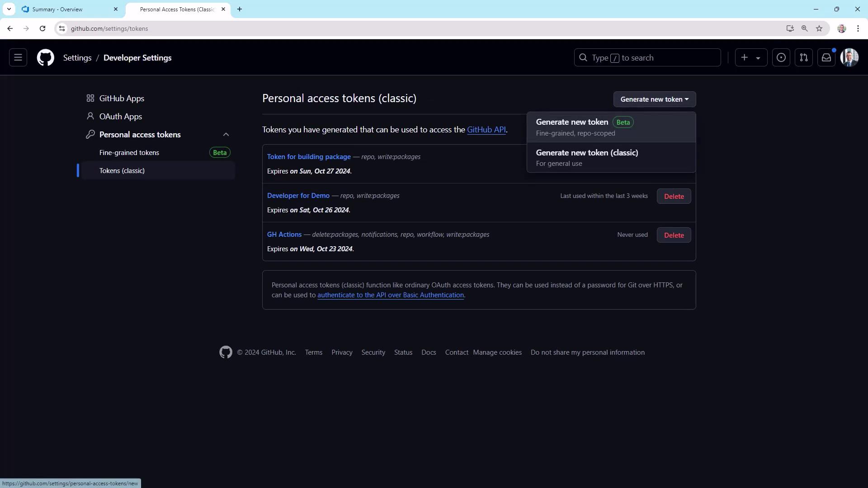Image resolution: width=868 pixels, height=488 pixels.
Task: Open the hamburger navigation menu
Action: [18, 58]
